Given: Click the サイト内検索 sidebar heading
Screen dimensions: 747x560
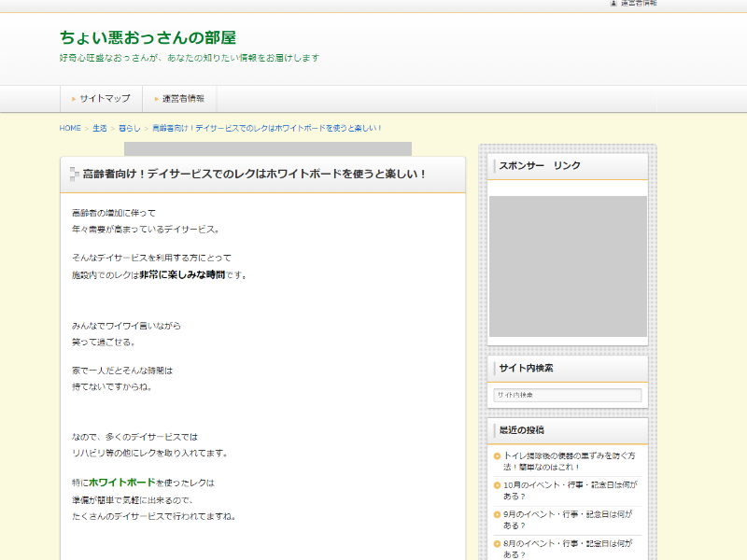Looking at the screenshot, I should coord(526,368).
